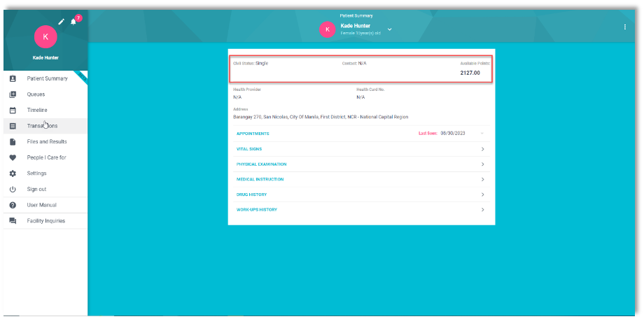Expand the Drug History section
The height and width of the screenshot is (319, 644).
point(483,194)
